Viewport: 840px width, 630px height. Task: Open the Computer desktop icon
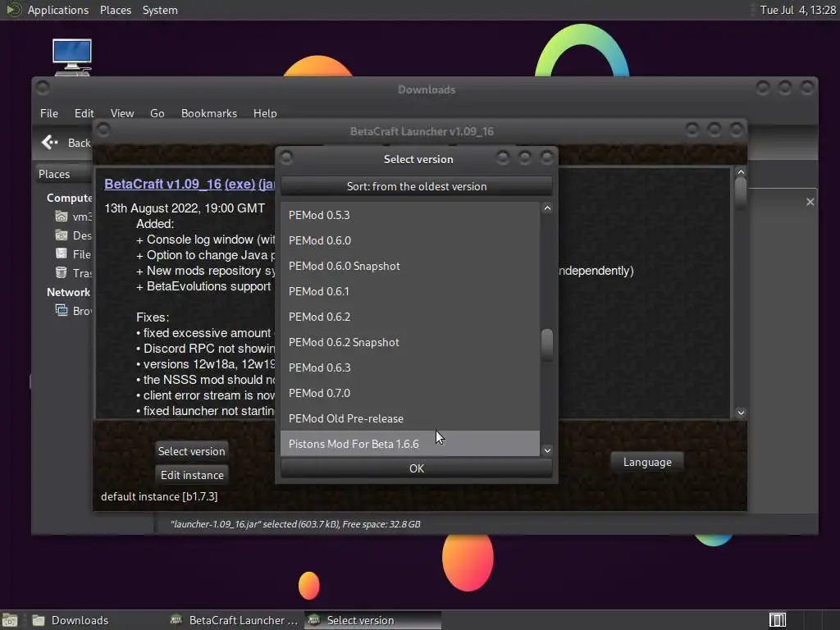(x=72, y=57)
